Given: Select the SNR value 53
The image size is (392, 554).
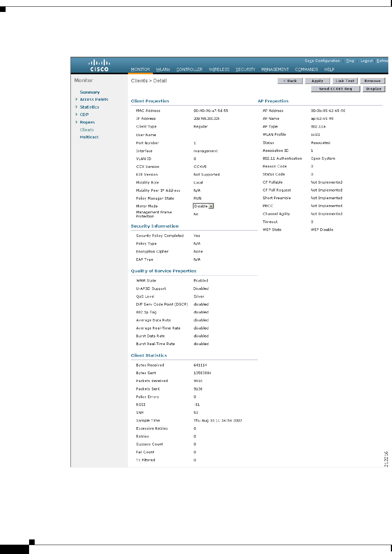Looking at the screenshot, I should (x=196, y=413).
